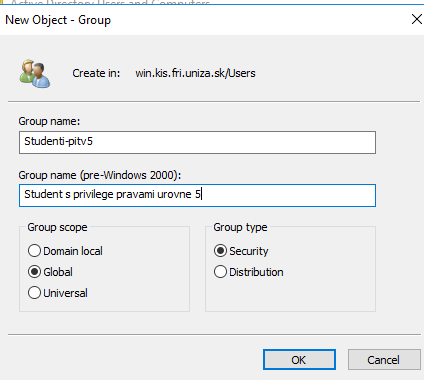Click the win.kis.fri.uniza.sk/Users path text
The image size is (424, 380).
195,73
